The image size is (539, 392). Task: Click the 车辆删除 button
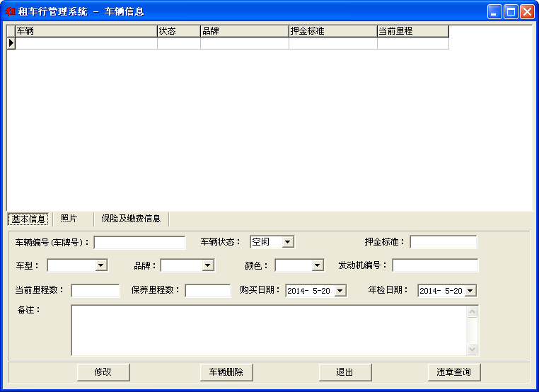[226, 372]
